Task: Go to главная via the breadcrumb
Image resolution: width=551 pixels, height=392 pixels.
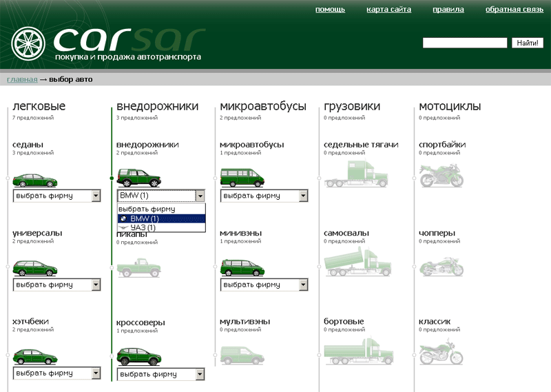Action: pyautogui.click(x=22, y=79)
